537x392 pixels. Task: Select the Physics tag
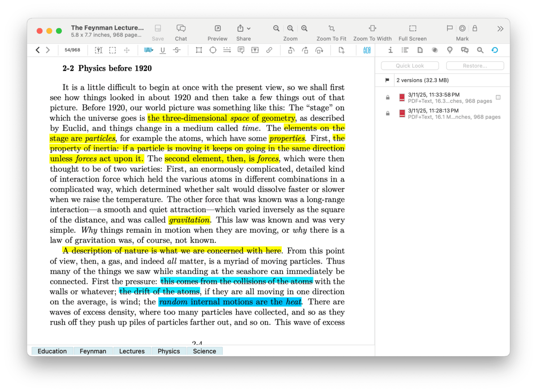[169, 351]
